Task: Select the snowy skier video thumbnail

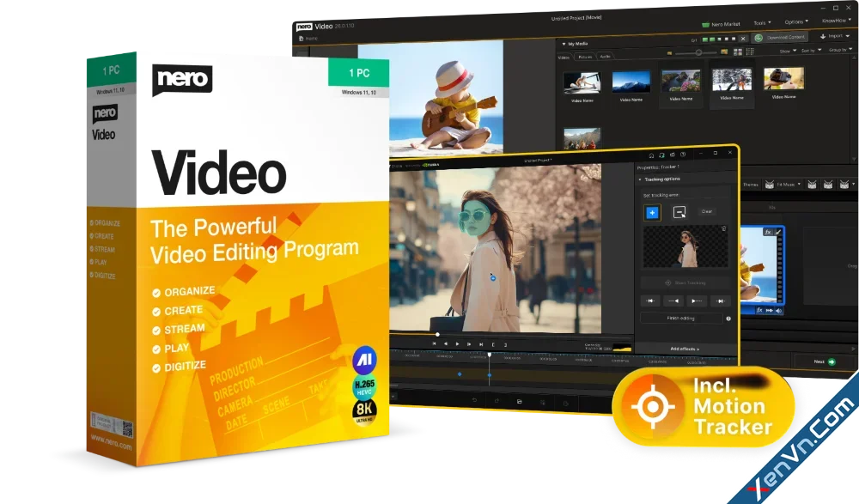Action: coord(732,80)
